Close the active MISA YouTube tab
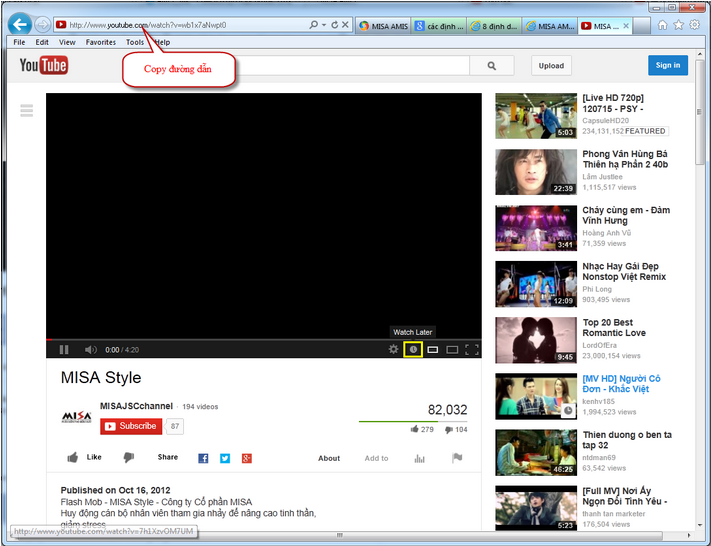The height and width of the screenshot is (546, 711). click(626, 26)
